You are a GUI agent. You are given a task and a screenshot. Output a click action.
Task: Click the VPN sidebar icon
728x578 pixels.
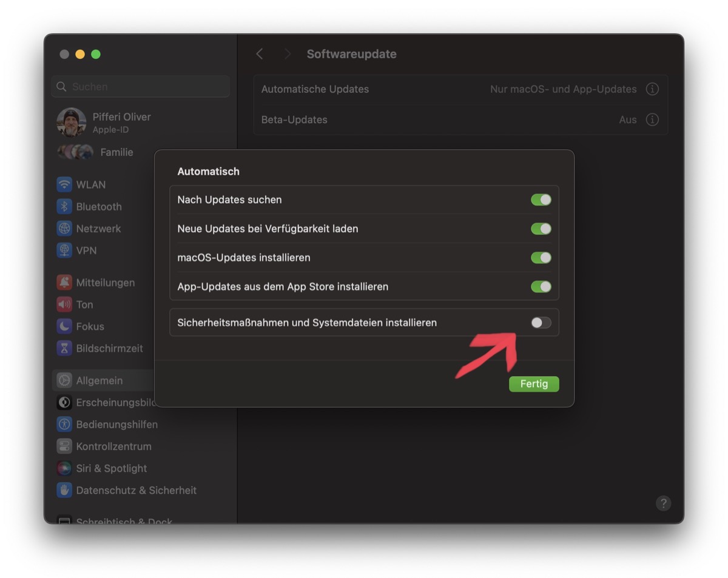(64, 250)
